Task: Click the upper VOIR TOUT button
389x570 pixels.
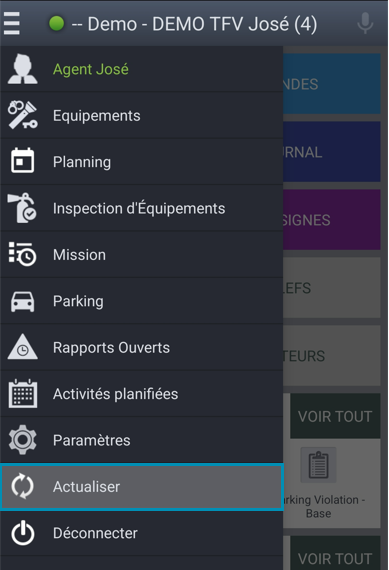Action: [x=335, y=416]
